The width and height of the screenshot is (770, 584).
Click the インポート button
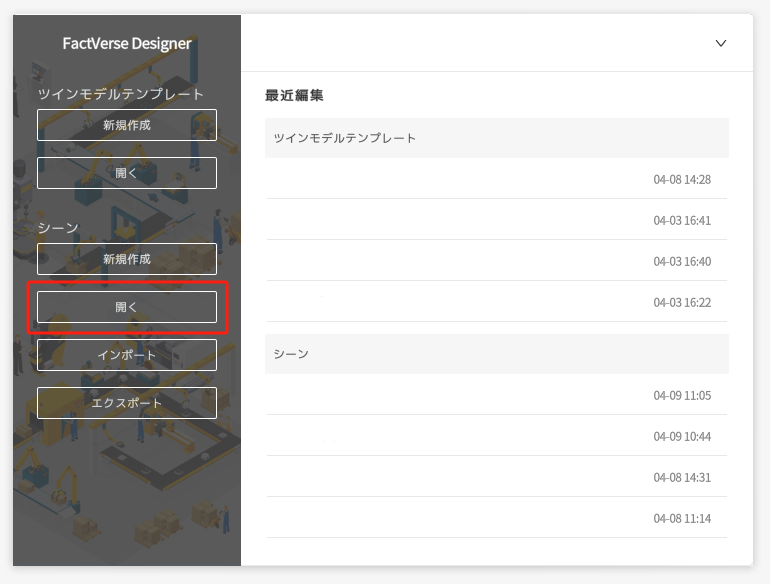coord(127,355)
